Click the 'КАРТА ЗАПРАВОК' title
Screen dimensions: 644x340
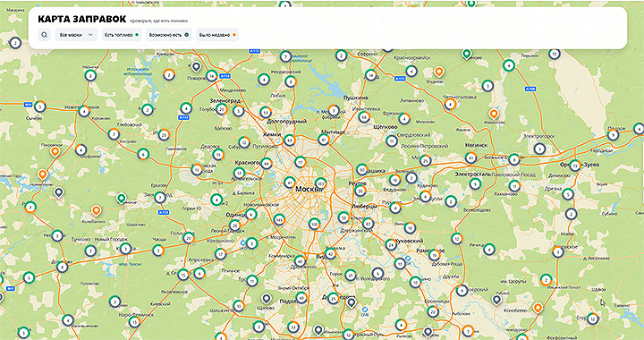coord(81,19)
